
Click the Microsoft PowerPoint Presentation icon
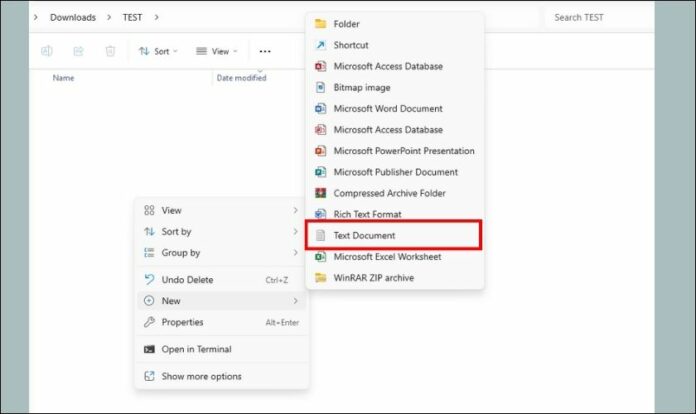click(x=320, y=151)
